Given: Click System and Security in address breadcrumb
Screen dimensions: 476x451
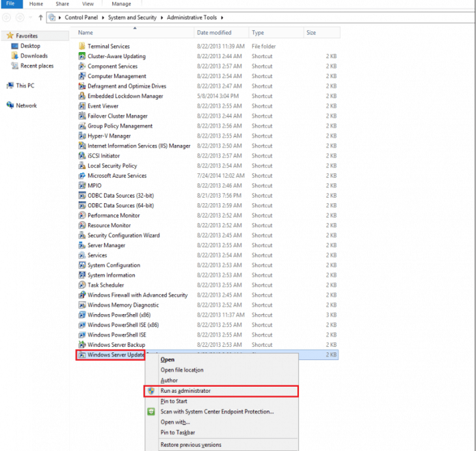Looking at the screenshot, I should [x=133, y=17].
